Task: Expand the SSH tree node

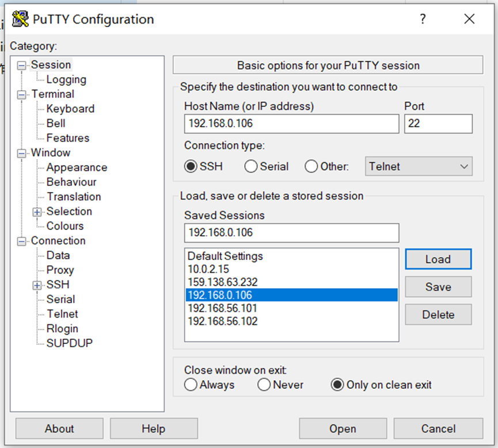Action: [x=37, y=285]
